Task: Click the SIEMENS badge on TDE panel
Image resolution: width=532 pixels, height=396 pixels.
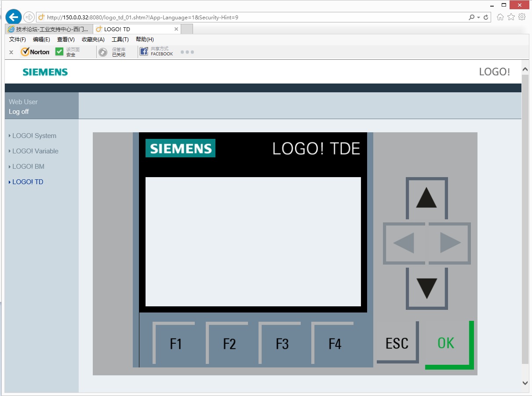Action: tap(180, 148)
